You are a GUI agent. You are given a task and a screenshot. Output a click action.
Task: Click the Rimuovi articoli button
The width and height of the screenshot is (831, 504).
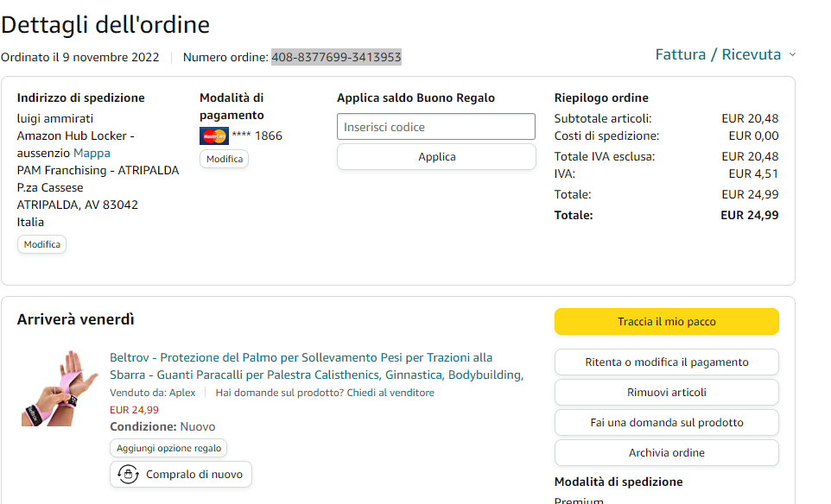tap(666, 393)
